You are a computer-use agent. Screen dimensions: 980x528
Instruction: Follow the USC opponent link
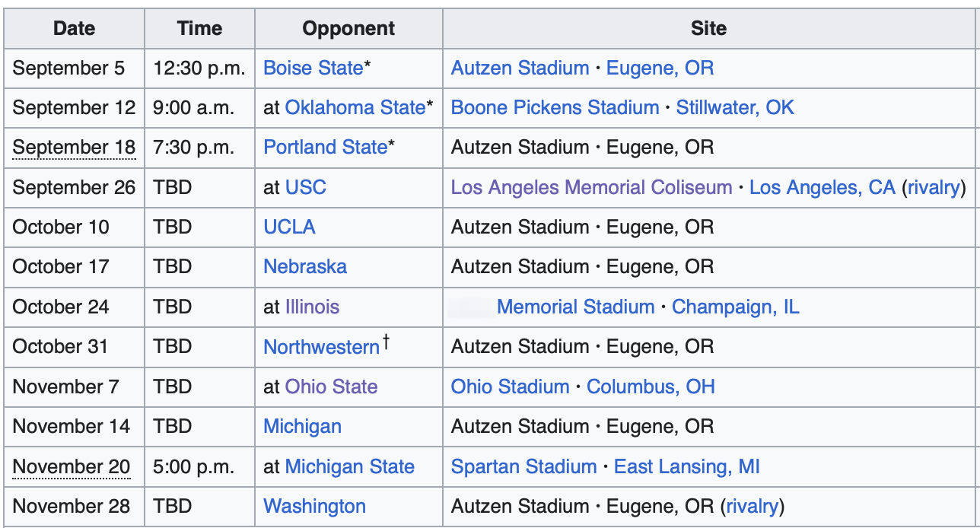(305, 187)
